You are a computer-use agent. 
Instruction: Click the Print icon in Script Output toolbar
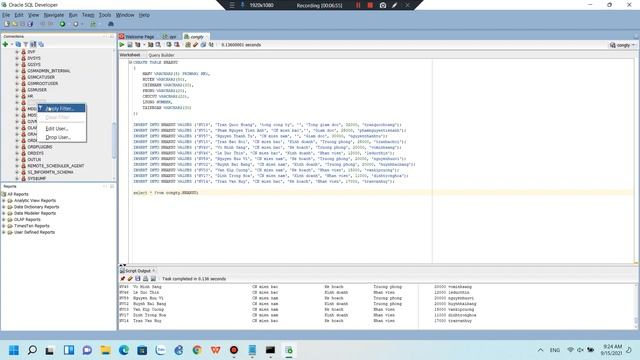pos(145,279)
